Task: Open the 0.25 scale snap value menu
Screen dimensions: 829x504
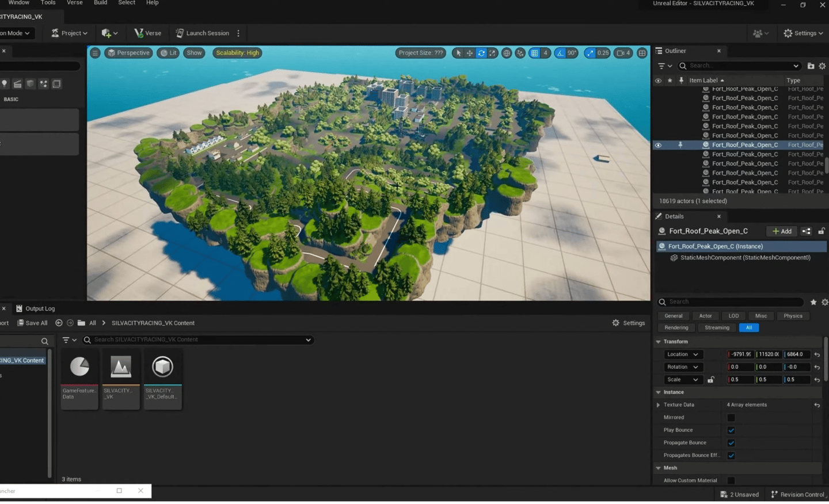Action: click(x=603, y=53)
